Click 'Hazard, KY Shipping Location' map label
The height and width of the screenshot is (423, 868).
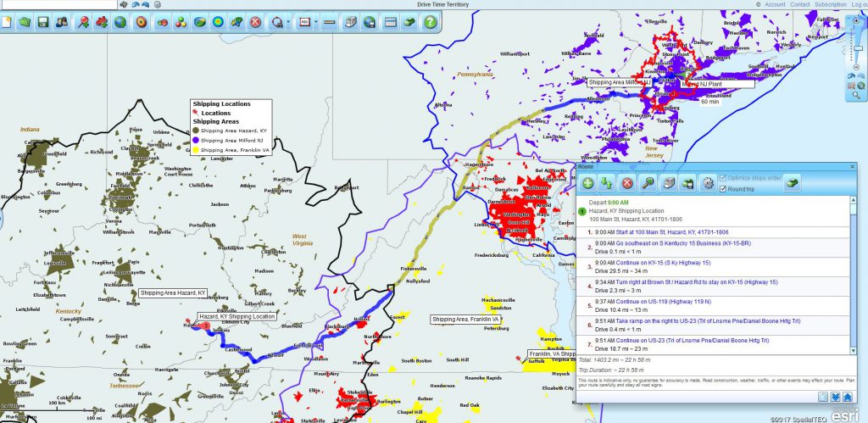pyautogui.click(x=237, y=316)
